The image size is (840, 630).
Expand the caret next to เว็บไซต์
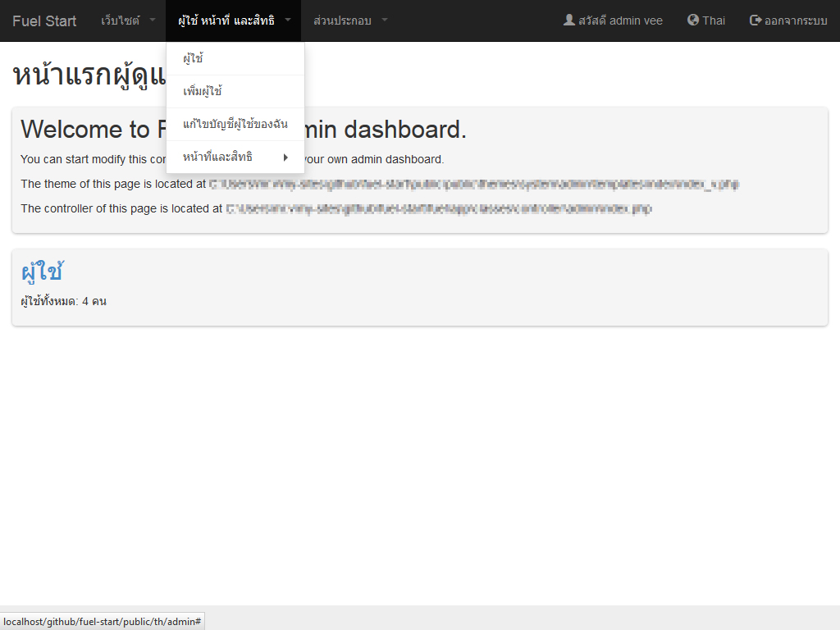[x=152, y=21]
